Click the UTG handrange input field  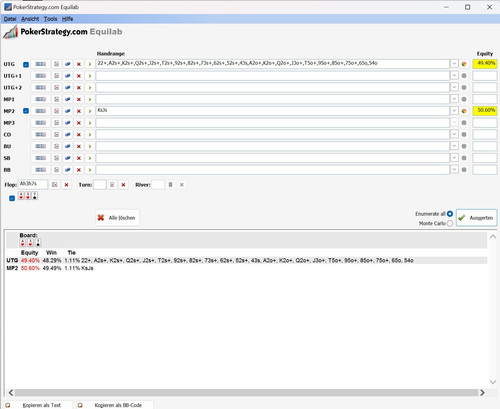click(273, 64)
